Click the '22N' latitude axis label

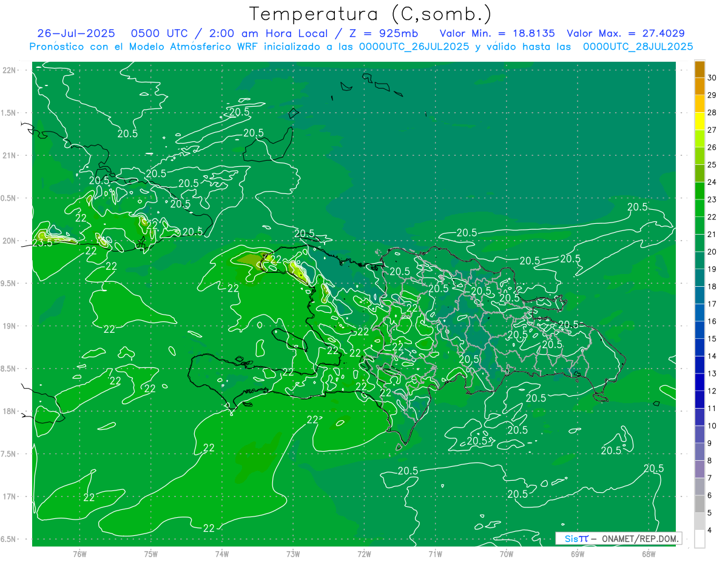(x=8, y=70)
